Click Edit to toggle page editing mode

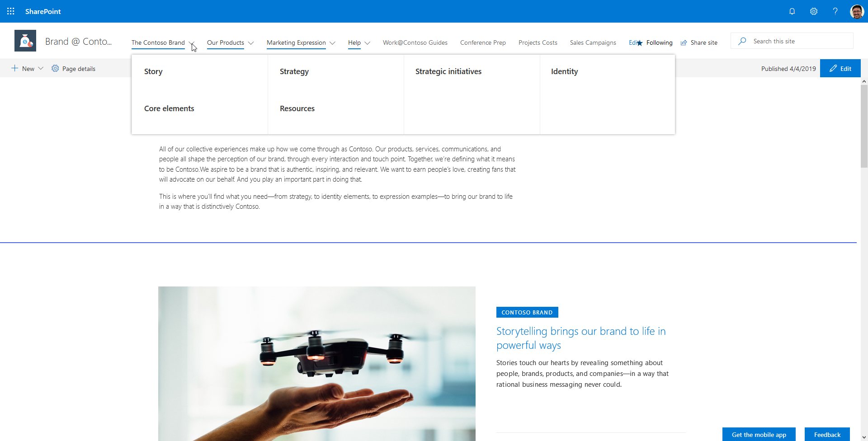coord(840,68)
